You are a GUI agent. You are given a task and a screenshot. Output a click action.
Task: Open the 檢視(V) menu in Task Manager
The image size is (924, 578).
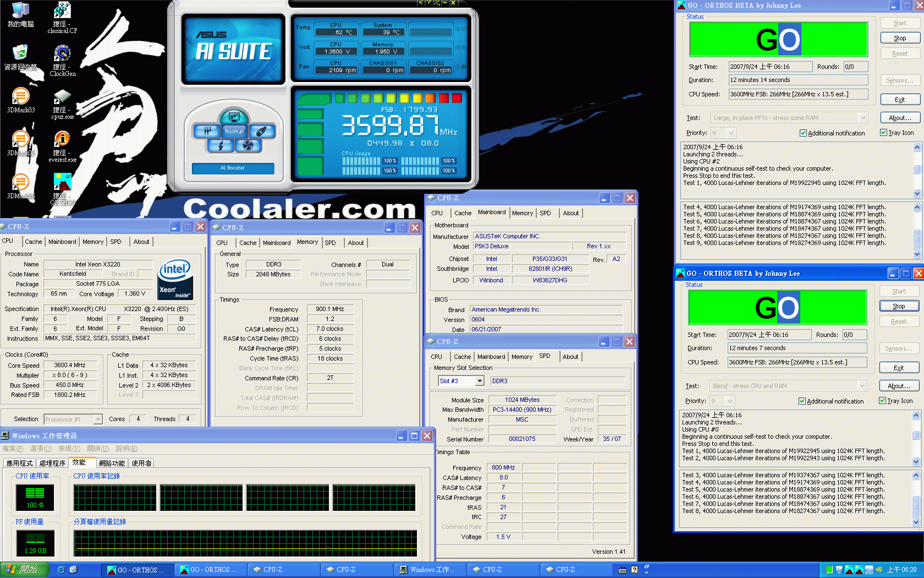pyautogui.click(x=69, y=449)
